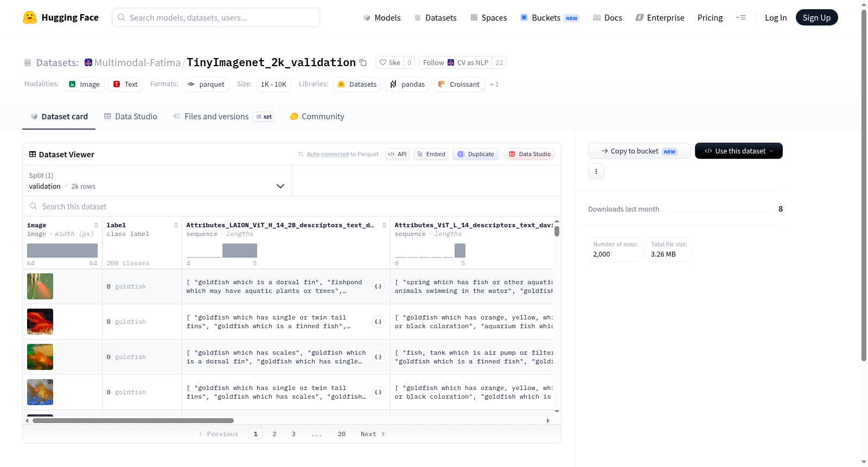Screen dimensions: 868x467
Task: Jump to page 20 of results
Action: (x=342, y=434)
